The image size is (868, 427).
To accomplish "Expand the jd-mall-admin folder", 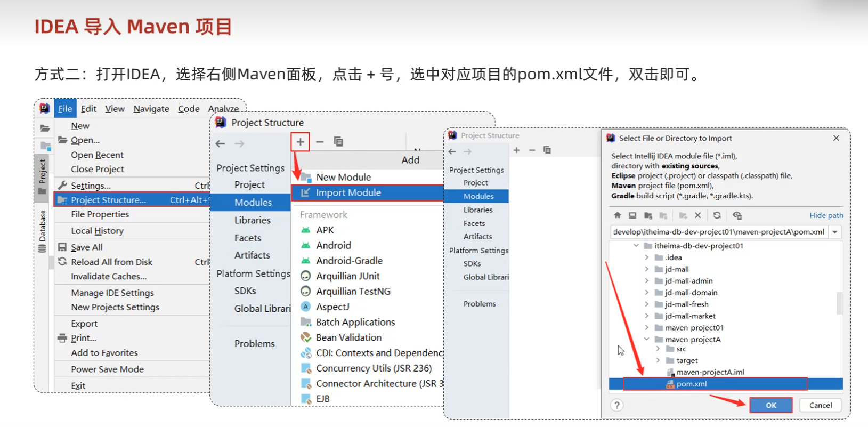I will (647, 281).
